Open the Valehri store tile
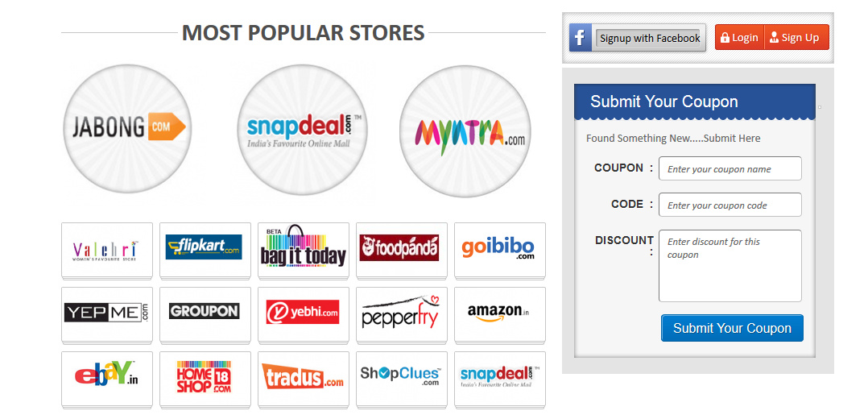The image size is (868, 419). click(107, 250)
